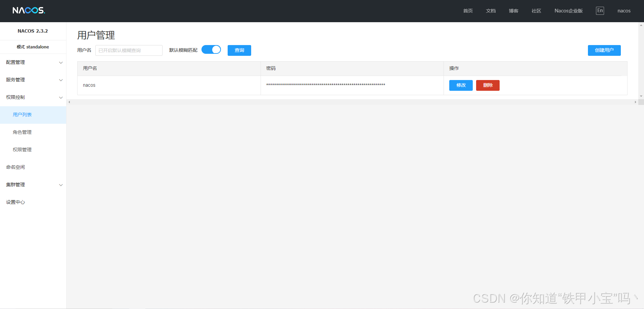Open 博客 in the top navigation

point(513,11)
